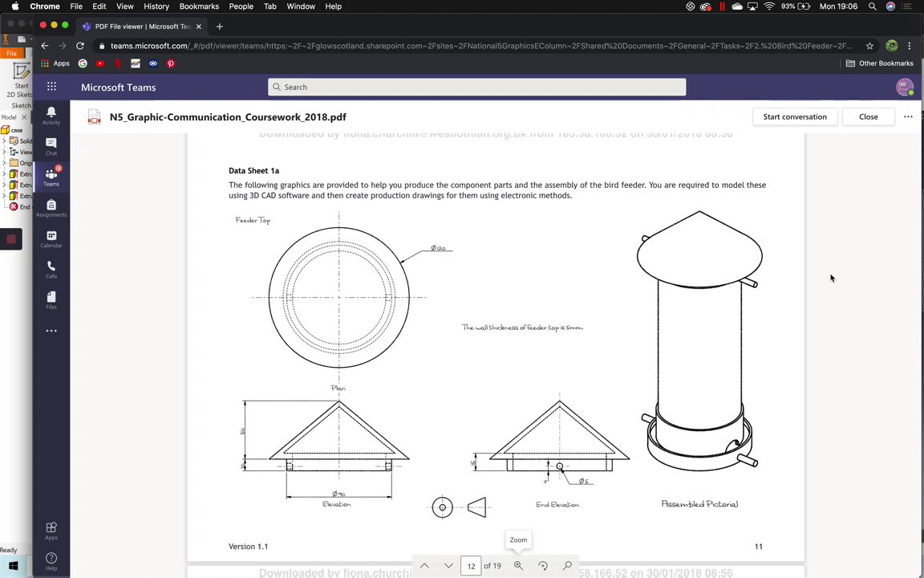Open Apps bookmarks shortcut
The height and width of the screenshot is (578, 924).
coord(55,63)
